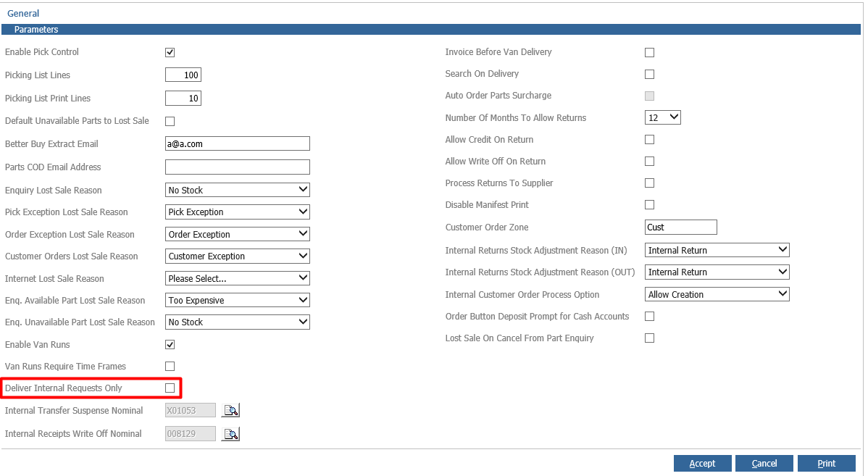Expand Customer Orders Lost Sale Reason dropdown
The height and width of the screenshot is (476, 868).
tap(238, 256)
